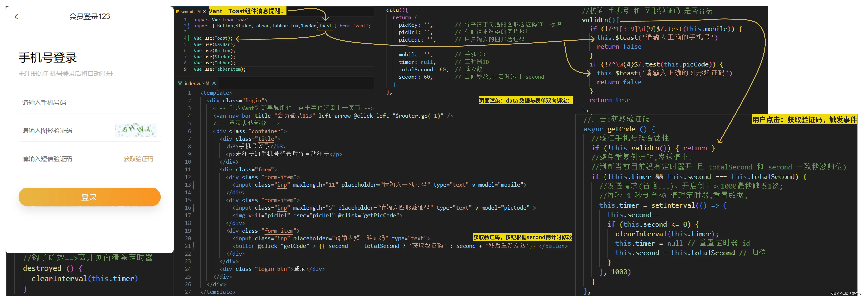
Task: Click the JS file icon on the vant-ui.js tab
Action: (178, 12)
